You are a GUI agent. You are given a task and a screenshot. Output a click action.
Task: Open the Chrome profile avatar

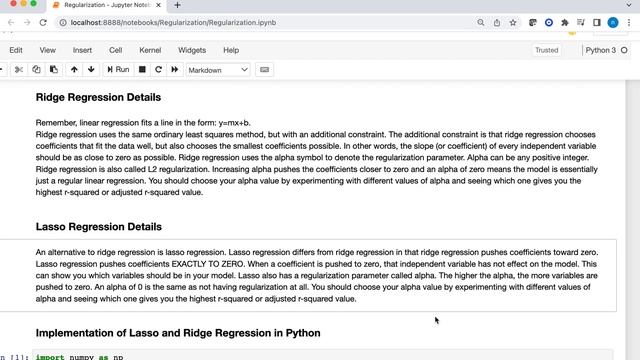tap(613, 22)
